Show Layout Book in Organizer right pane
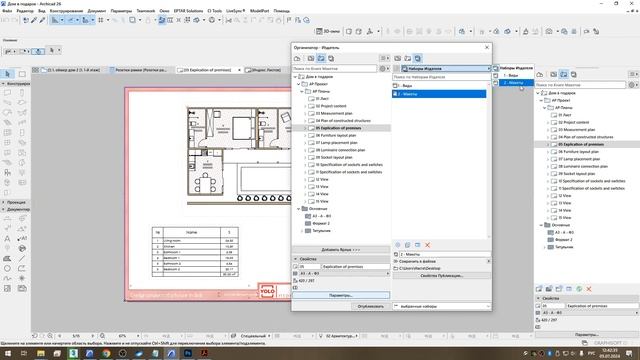 click(407, 58)
